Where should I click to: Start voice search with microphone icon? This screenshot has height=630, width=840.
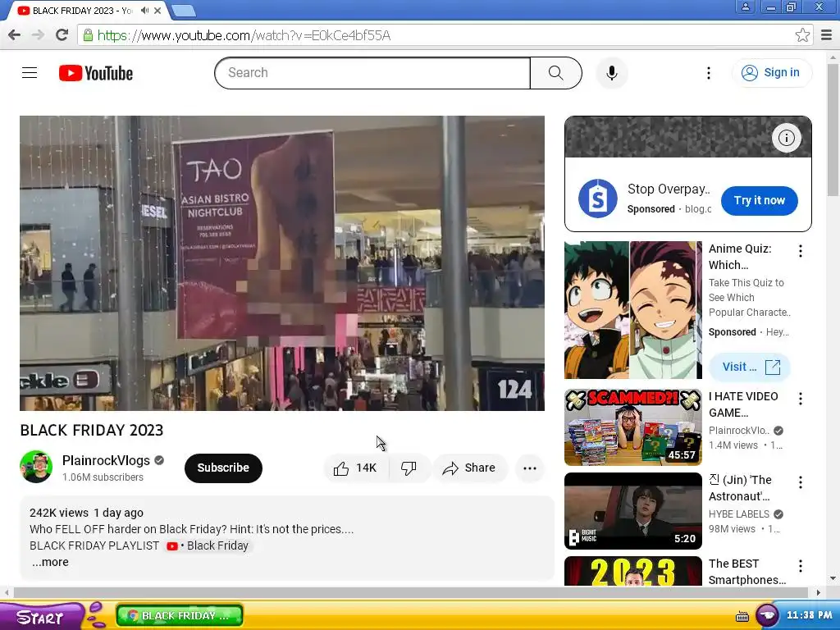pos(612,73)
